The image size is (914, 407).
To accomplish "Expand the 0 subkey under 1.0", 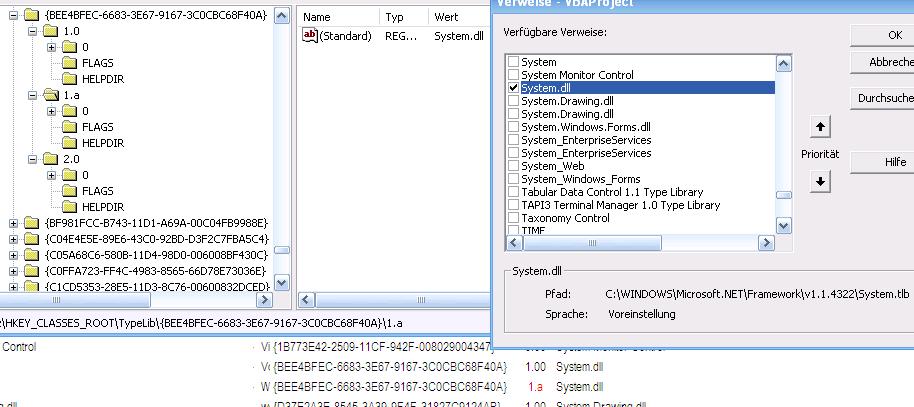I will [52, 47].
